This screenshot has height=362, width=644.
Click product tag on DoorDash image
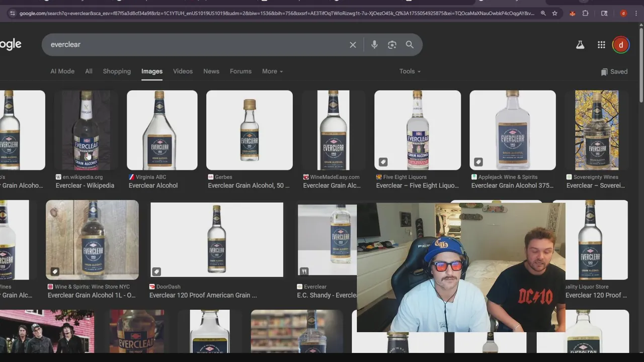point(156,271)
